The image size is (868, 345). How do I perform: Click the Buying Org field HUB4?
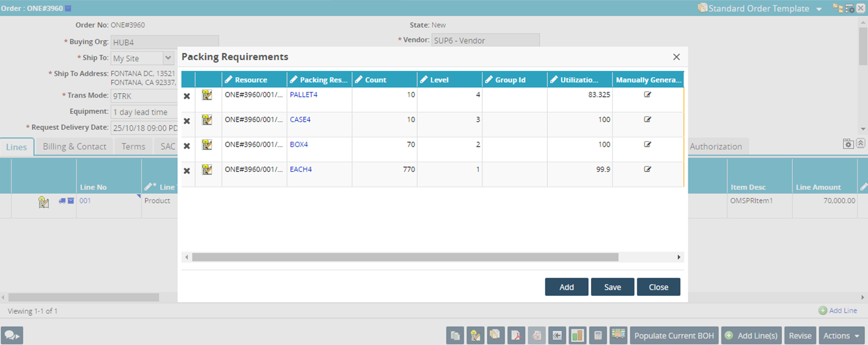point(165,42)
